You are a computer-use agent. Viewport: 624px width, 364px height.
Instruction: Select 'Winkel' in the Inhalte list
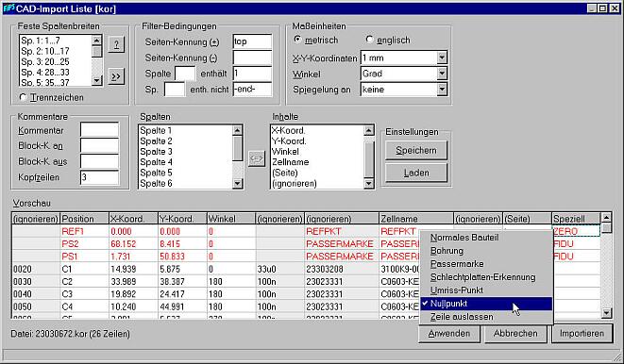pyautogui.click(x=317, y=152)
